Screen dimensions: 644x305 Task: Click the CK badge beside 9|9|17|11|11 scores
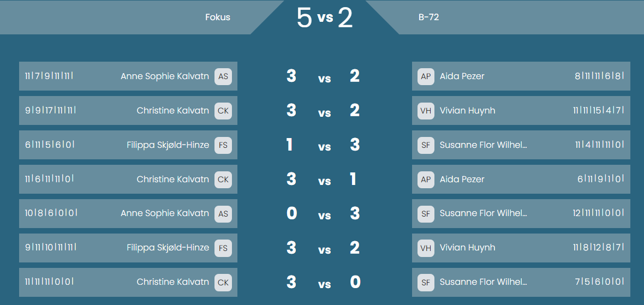[223, 110]
